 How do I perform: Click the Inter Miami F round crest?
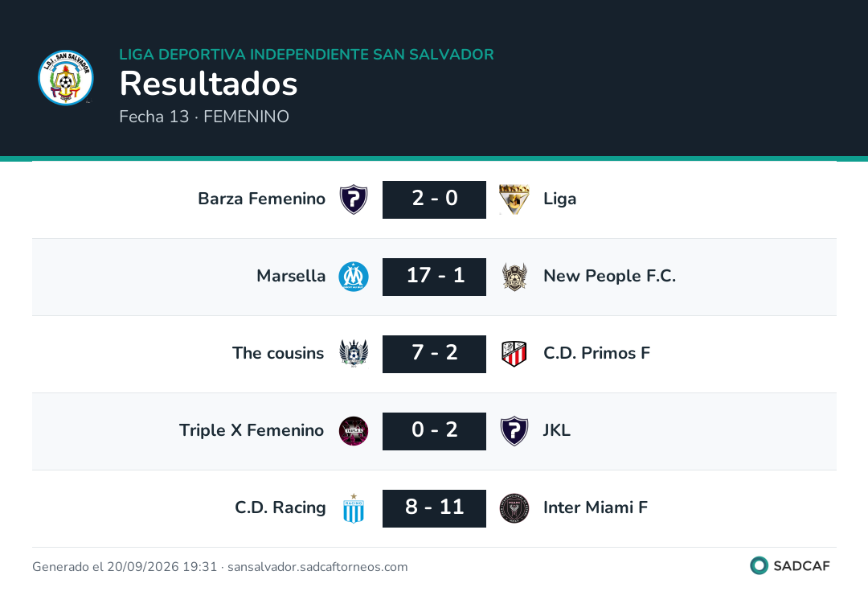(x=514, y=508)
